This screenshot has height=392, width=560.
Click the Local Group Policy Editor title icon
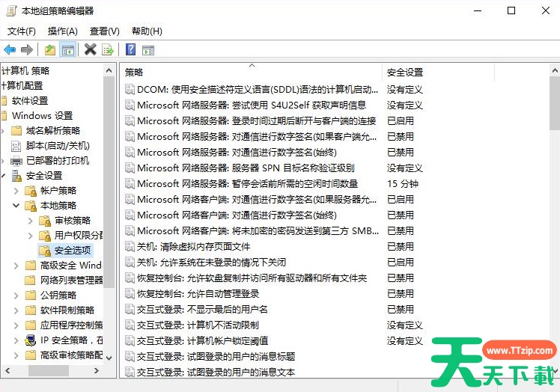11,10
